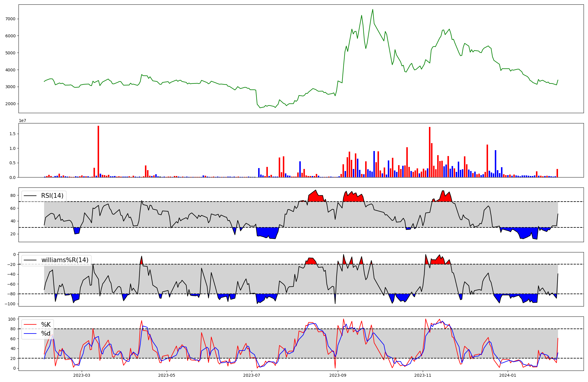
Task: Click the highest peak of the green price line
Action: tap(372, 10)
